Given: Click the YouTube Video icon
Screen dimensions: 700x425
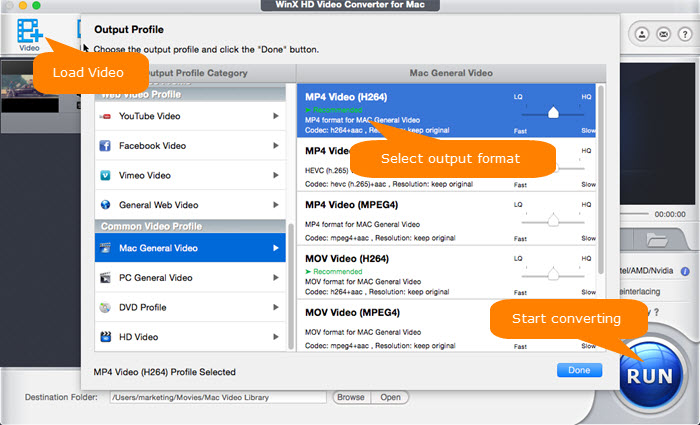Looking at the screenshot, I should pyautogui.click(x=105, y=117).
